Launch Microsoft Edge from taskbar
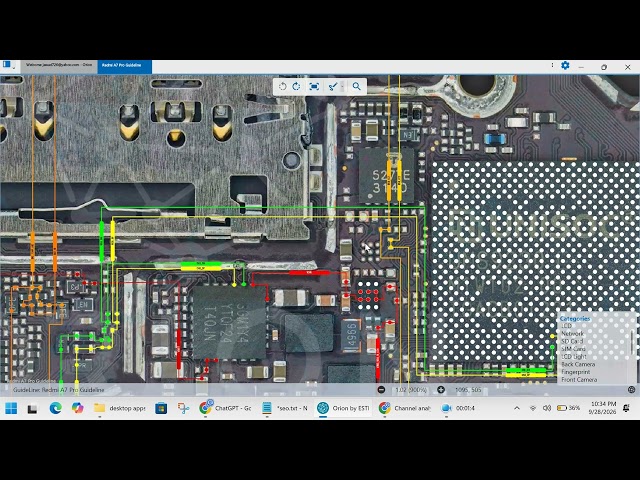 55,408
